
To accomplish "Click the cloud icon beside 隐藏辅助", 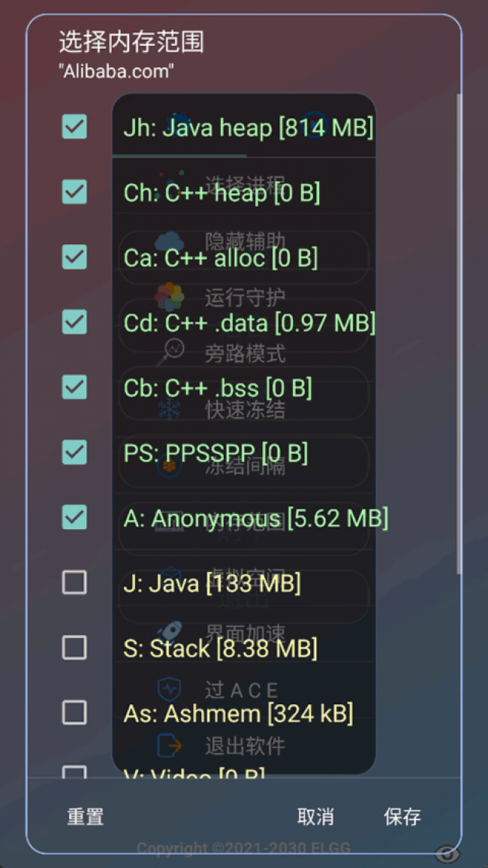I will pos(170,241).
